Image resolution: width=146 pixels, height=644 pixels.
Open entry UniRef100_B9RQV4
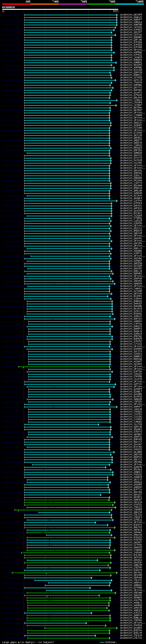[x=131, y=60]
